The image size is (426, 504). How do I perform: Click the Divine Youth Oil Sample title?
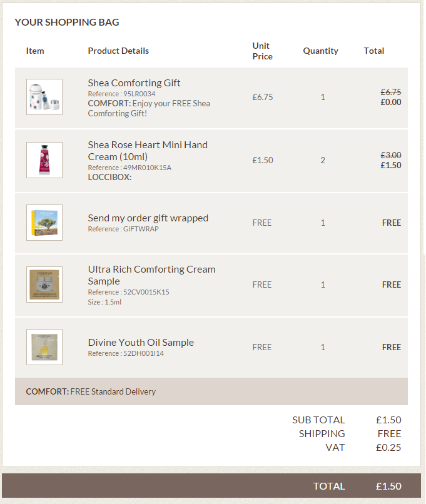coord(141,342)
